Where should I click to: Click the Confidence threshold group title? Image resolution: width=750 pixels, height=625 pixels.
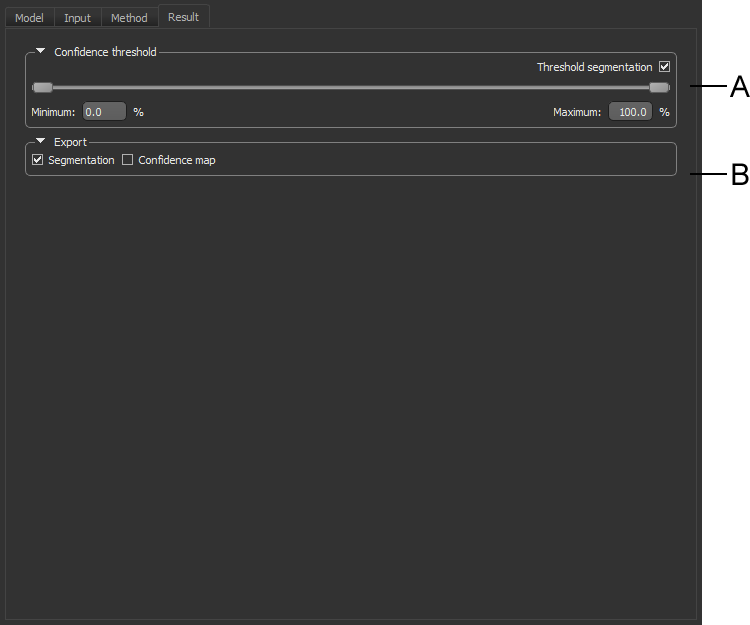pyautogui.click(x=105, y=52)
